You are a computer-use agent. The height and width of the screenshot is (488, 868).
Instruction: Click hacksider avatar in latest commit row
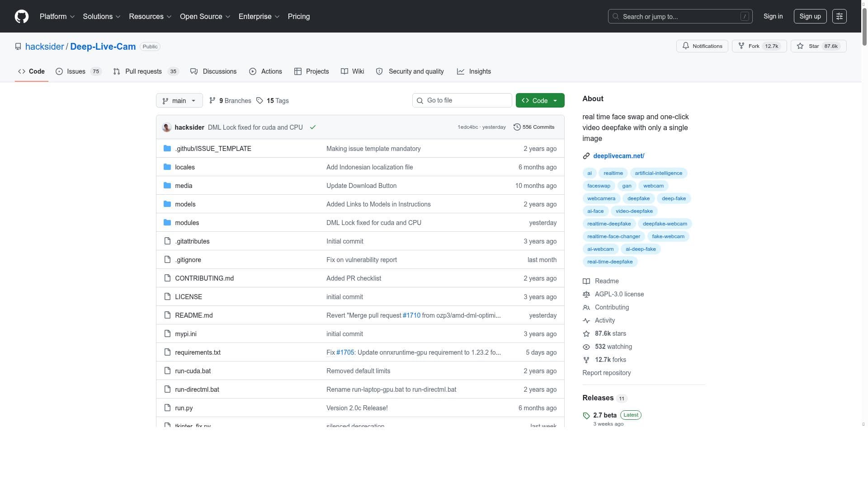pyautogui.click(x=167, y=127)
